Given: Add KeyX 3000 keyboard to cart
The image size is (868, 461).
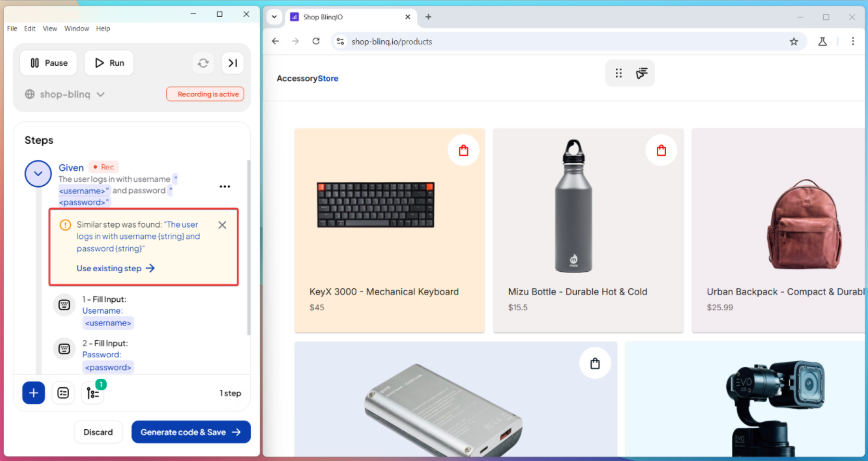Looking at the screenshot, I should click(463, 151).
